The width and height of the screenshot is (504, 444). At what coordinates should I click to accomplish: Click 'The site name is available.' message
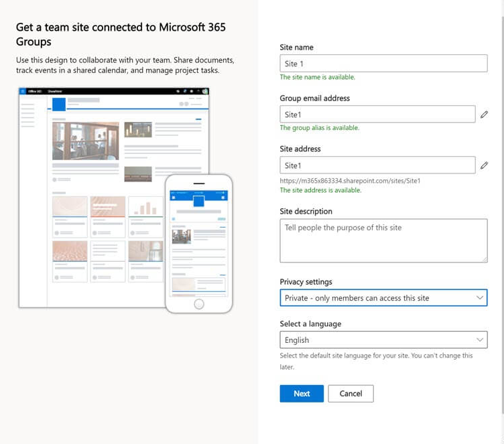[x=317, y=77]
